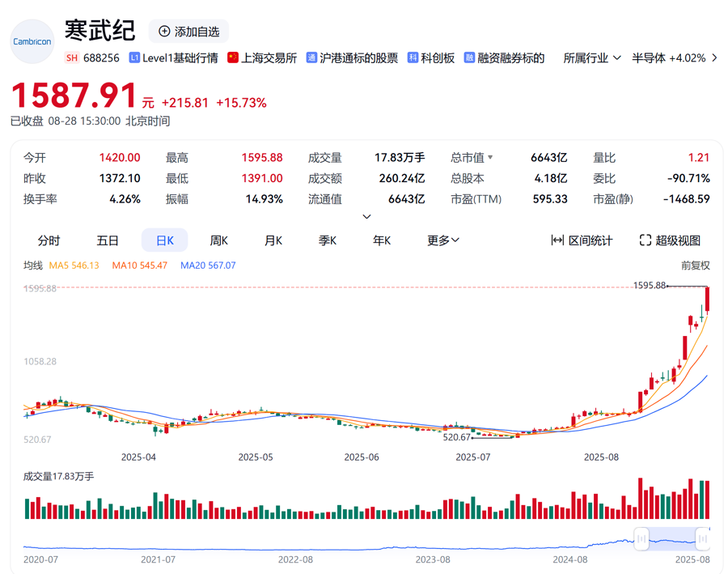728x574 pixels.
Task: Select the 月K chart tab
Action: click(x=273, y=240)
